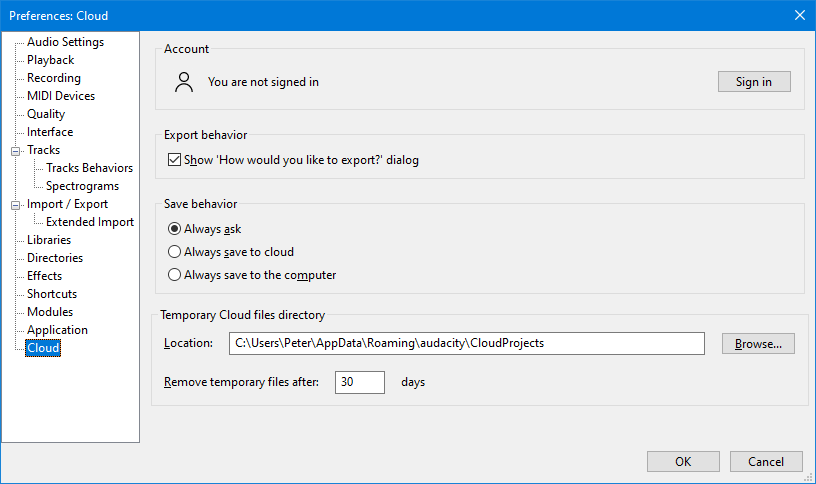Go to Playback preferences
This screenshot has width=816, height=484.
click(50, 60)
